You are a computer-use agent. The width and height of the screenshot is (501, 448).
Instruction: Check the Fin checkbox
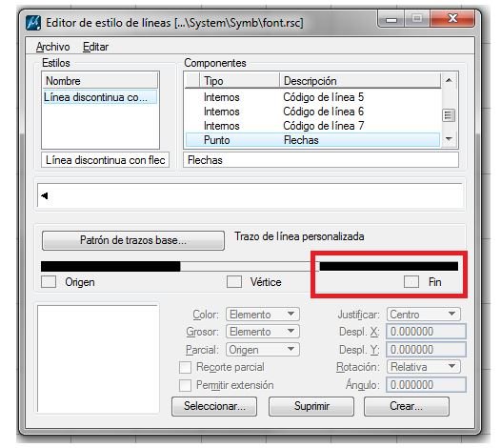[x=411, y=282]
